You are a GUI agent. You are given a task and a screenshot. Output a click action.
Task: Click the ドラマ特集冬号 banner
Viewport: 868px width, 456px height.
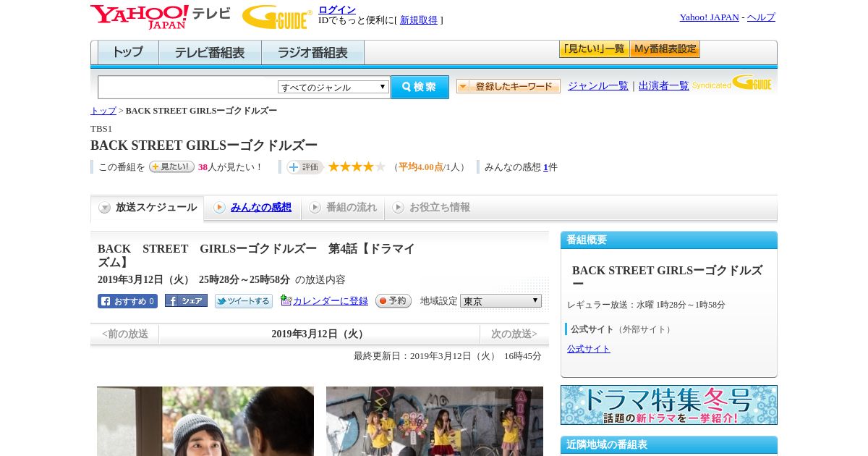669,405
